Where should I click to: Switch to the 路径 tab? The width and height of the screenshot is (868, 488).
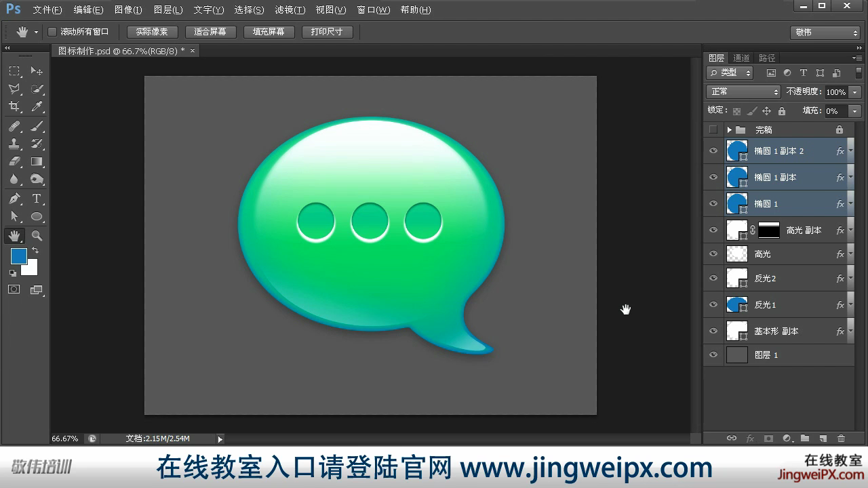coord(767,58)
